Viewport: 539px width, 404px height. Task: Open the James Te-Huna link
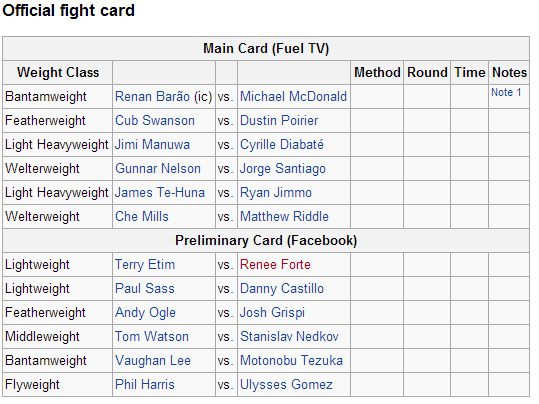(160, 193)
